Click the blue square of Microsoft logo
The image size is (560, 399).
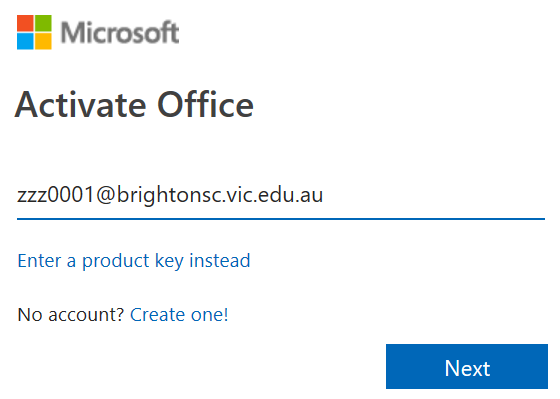(25, 41)
